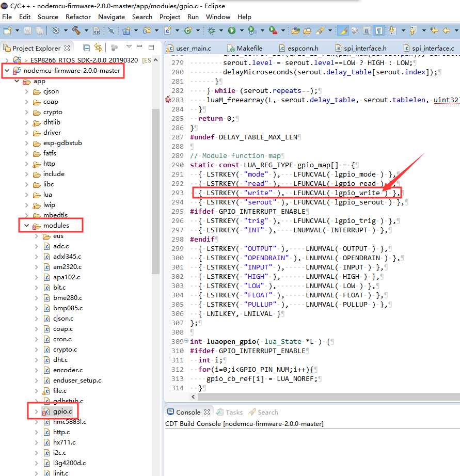The image size is (460, 476).
Task: Click Collapse All in Project Explorer
Action: pyautogui.click(x=87, y=48)
